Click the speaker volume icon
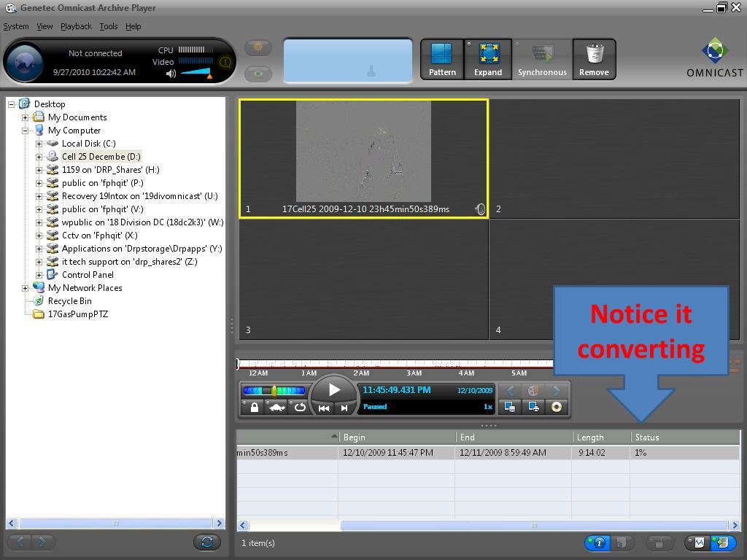The width and height of the screenshot is (747, 560). [171, 74]
